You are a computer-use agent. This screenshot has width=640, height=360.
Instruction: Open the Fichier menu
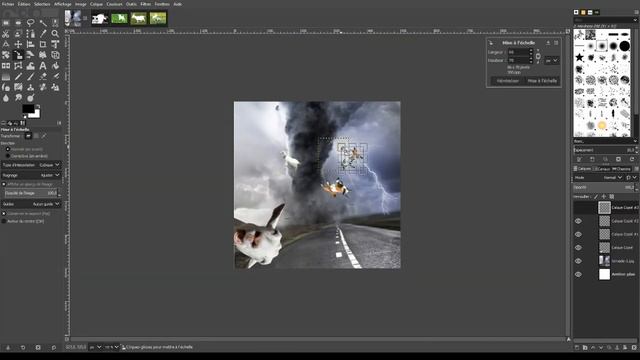pyautogui.click(x=8, y=4)
